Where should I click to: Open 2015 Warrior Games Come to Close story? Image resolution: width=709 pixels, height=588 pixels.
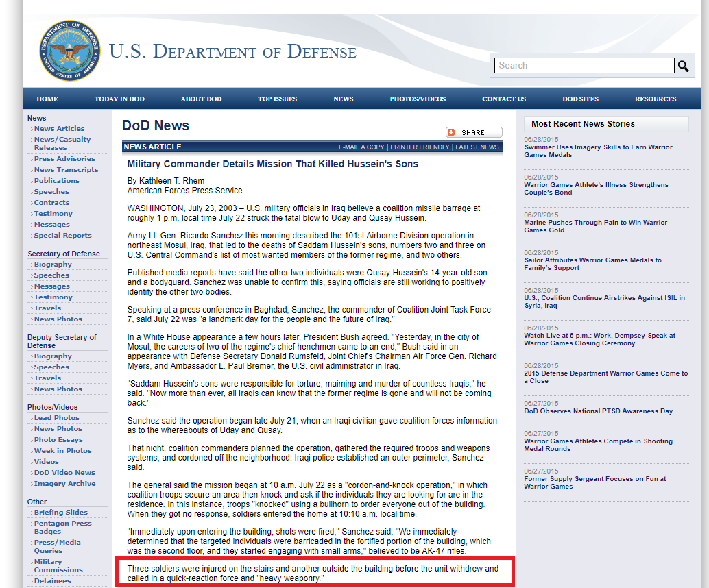click(x=606, y=377)
